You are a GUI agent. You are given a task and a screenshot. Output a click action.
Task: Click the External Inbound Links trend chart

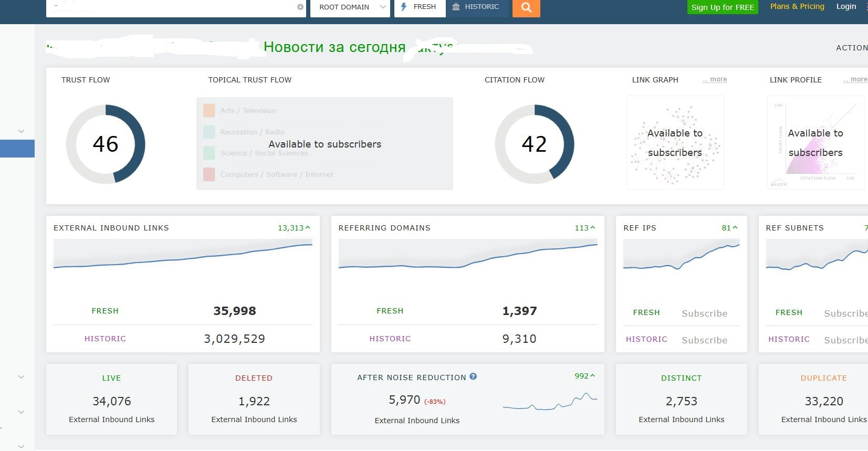[183, 255]
